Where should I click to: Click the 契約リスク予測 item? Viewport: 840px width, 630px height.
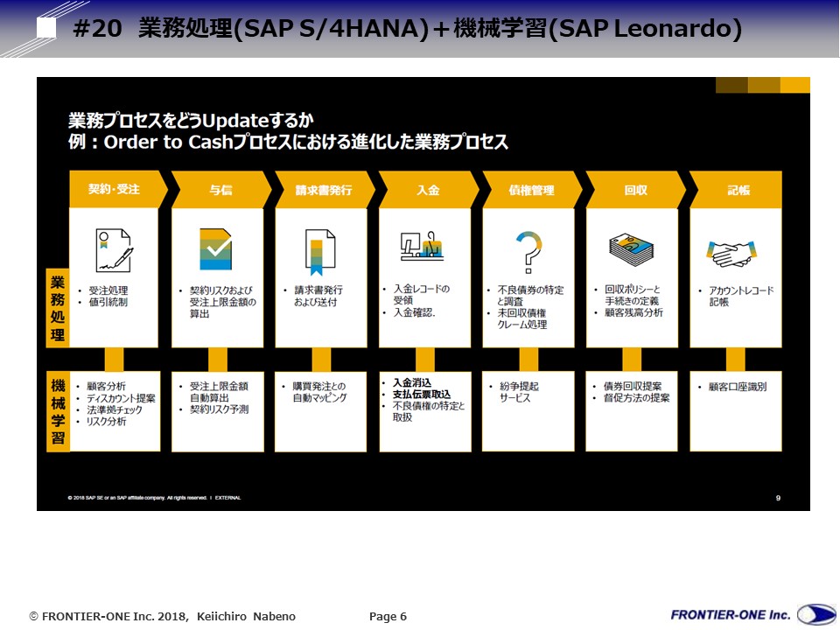219,409
